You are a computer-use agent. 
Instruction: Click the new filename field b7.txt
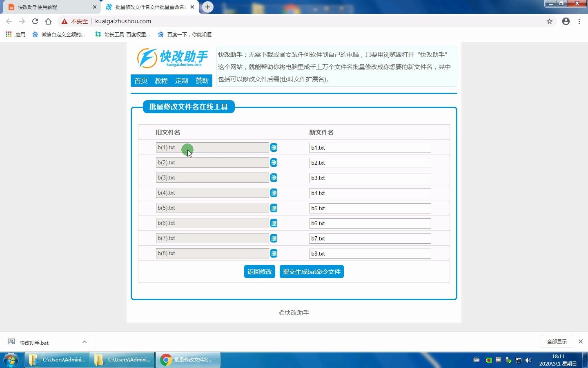[x=370, y=238]
